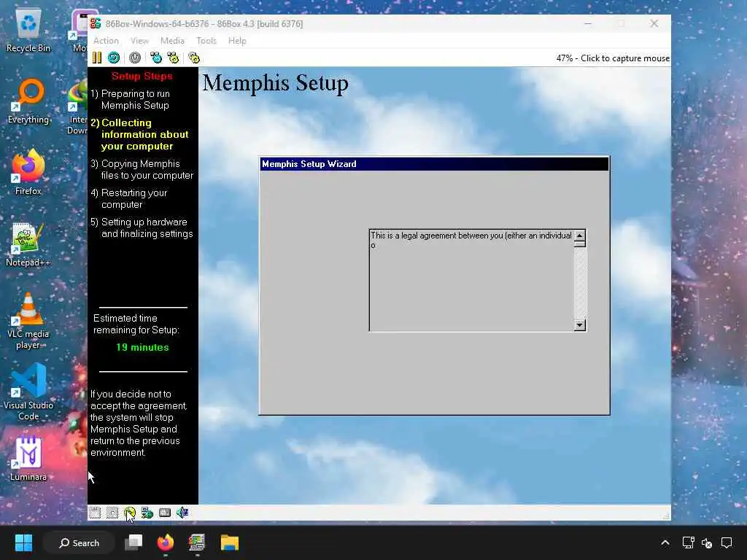Image resolution: width=747 pixels, height=560 pixels.
Task: Open Task View on the taskbar
Action: click(x=133, y=542)
